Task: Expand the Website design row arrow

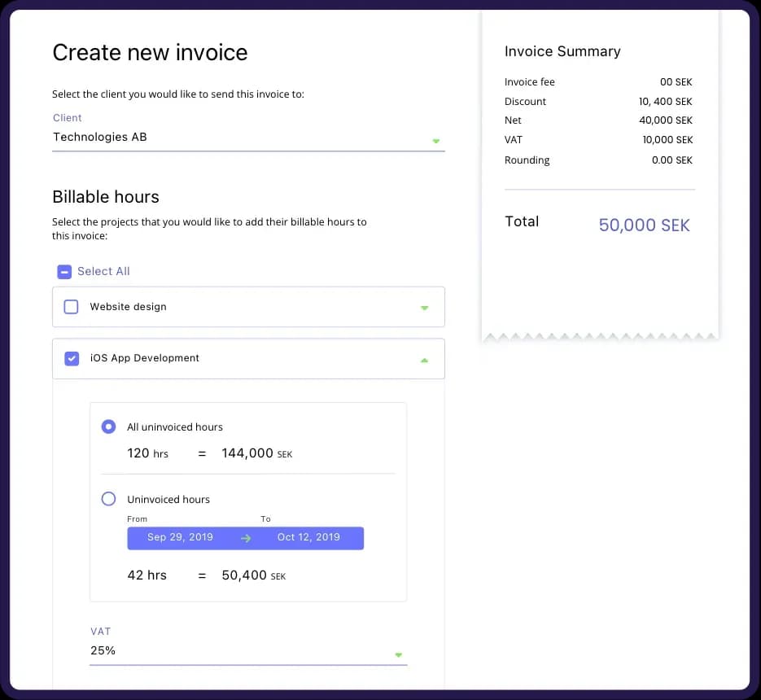Action: pyautogui.click(x=424, y=308)
